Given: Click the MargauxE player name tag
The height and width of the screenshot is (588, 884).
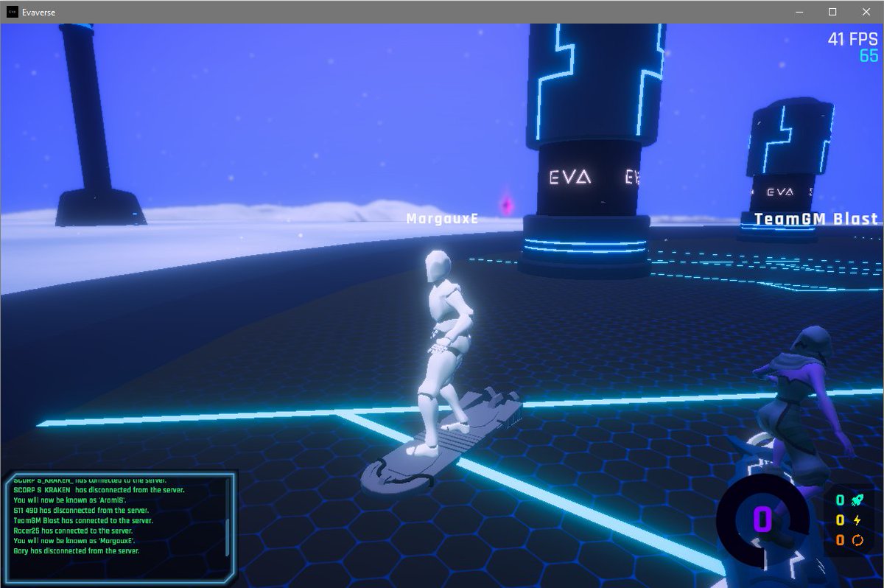Looking at the screenshot, I should click(x=443, y=218).
